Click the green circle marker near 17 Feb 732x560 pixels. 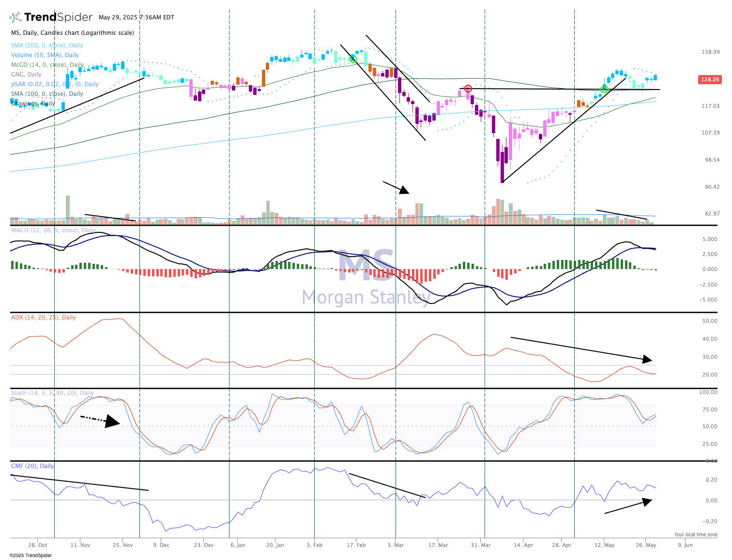pos(353,59)
